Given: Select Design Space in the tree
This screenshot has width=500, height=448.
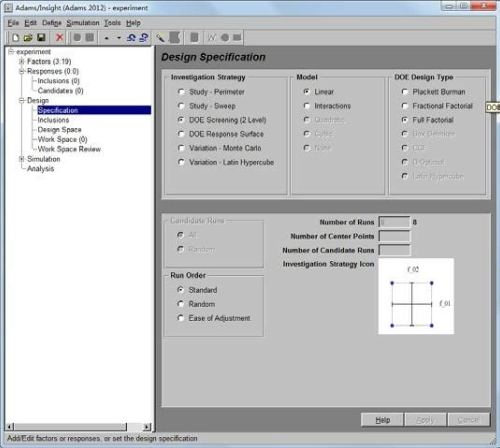Looking at the screenshot, I should point(59,130).
